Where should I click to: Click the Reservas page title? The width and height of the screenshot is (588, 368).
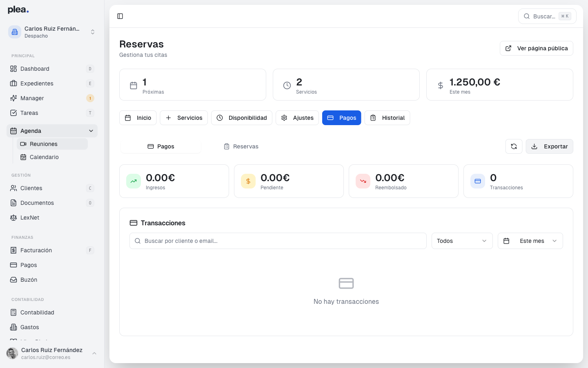tap(141, 44)
